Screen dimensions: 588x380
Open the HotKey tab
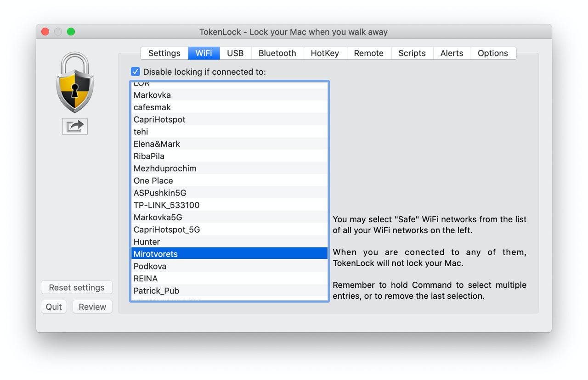(325, 53)
